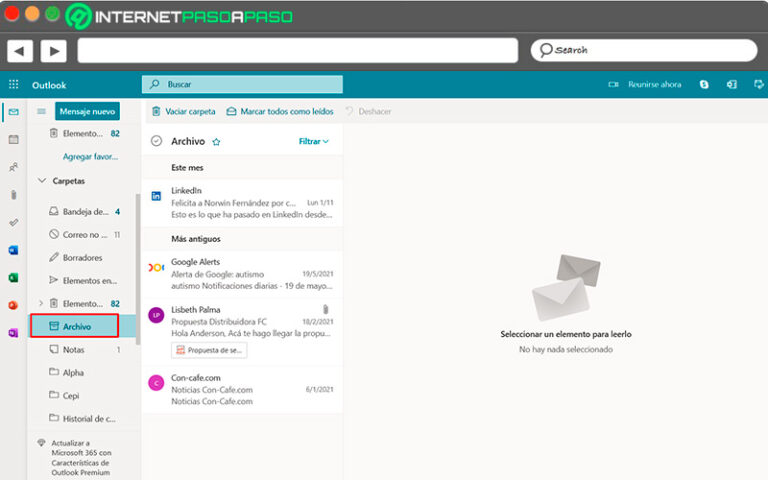This screenshot has width=768, height=480.
Task: Toggle the hamburger navigation pane icon
Action: [x=41, y=112]
